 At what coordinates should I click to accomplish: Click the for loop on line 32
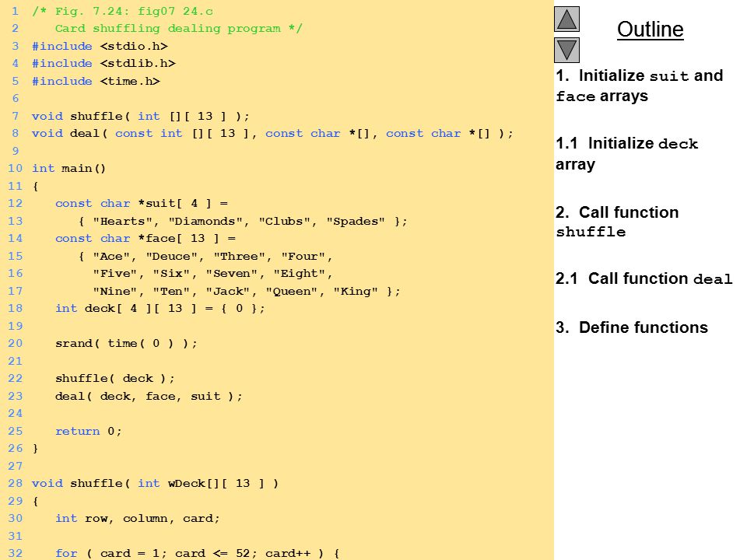pyautogui.click(x=198, y=553)
